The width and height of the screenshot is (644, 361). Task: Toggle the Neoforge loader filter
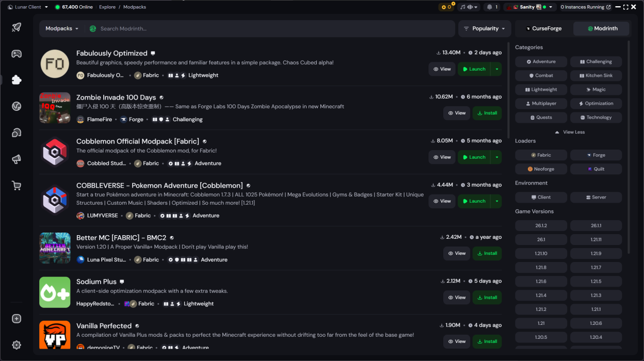click(x=541, y=169)
